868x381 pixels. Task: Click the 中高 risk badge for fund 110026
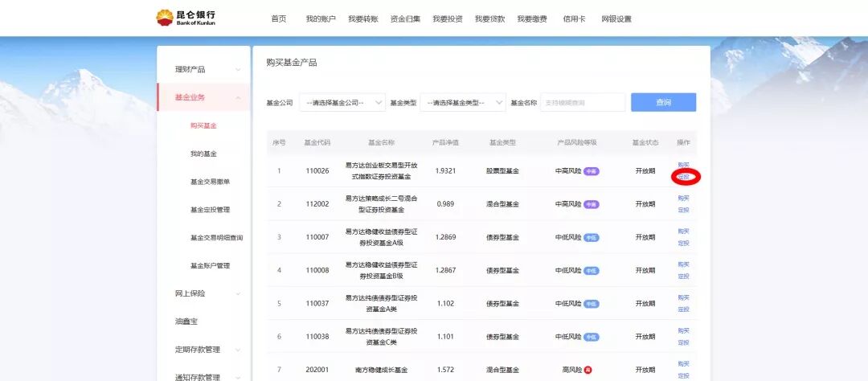pos(592,171)
